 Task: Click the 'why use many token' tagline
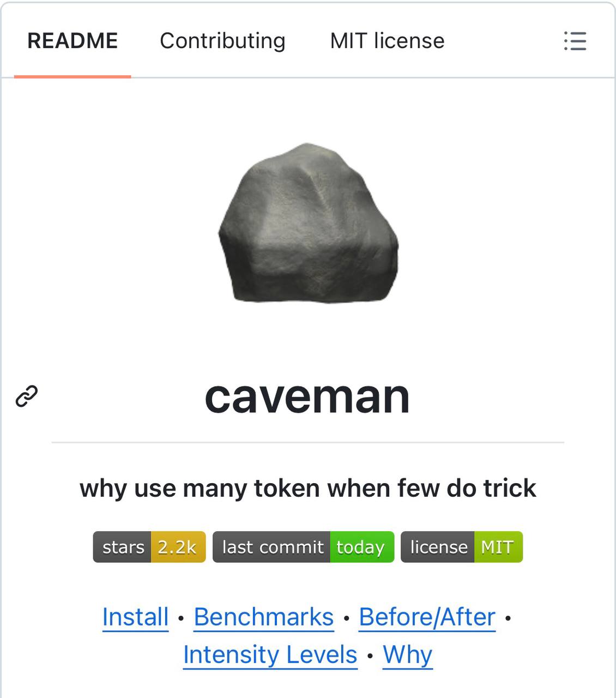coord(308,488)
